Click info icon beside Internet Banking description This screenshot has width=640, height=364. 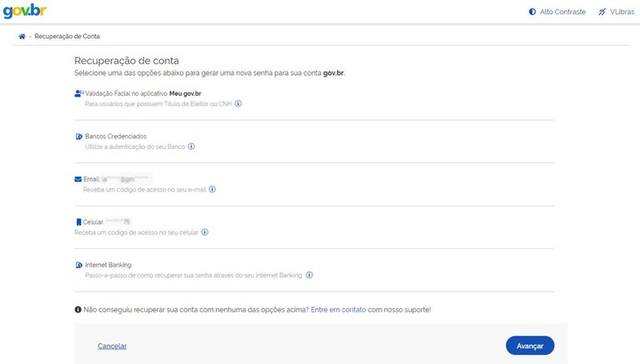[x=309, y=275]
